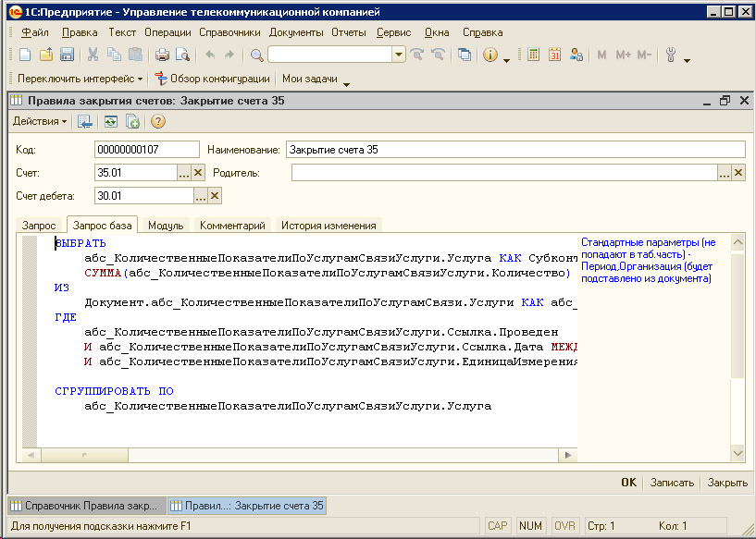Click the Windows list icon

(x=465, y=55)
